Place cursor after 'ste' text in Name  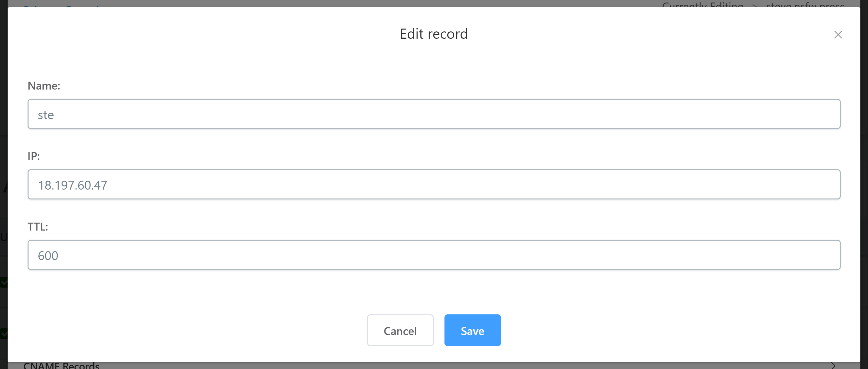click(54, 115)
